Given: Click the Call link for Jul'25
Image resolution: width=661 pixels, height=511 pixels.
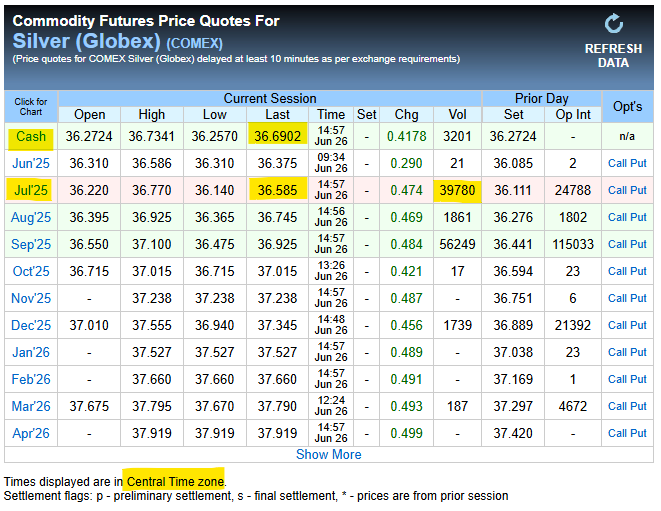Looking at the screenshot, I should (617, 190).
